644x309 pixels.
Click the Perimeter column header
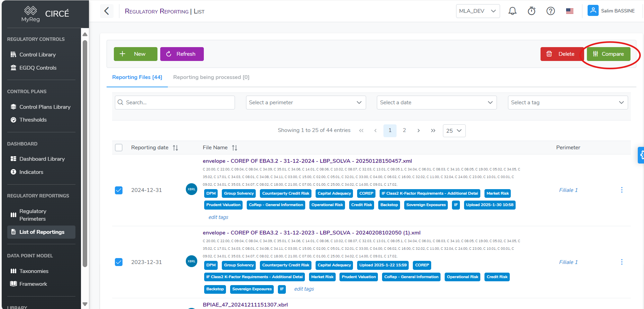click(568, 148)
